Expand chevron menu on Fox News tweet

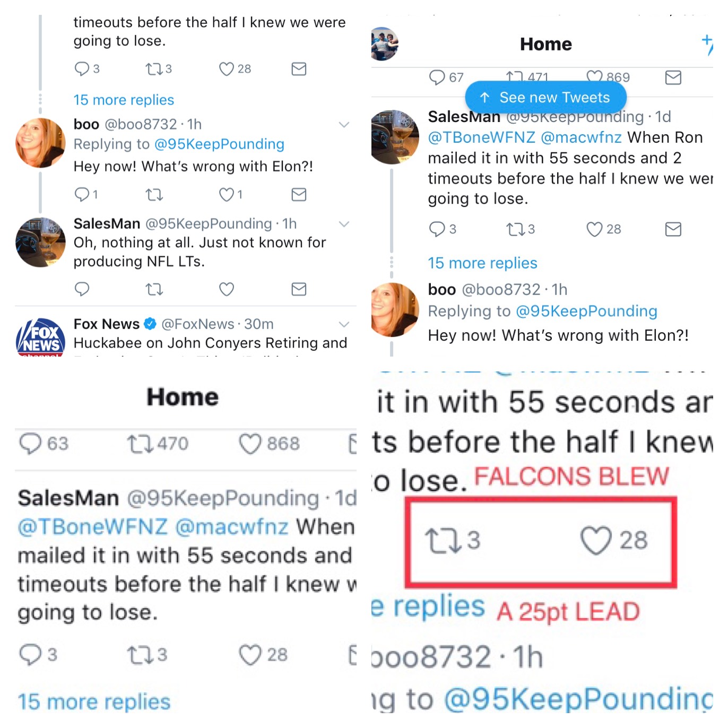[x=344, y=324]
